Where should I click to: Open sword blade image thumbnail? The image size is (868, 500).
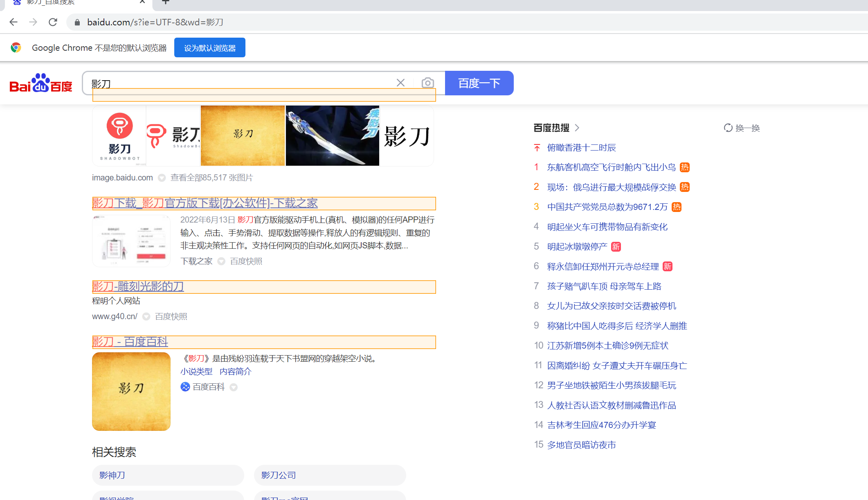click(333, 135)
